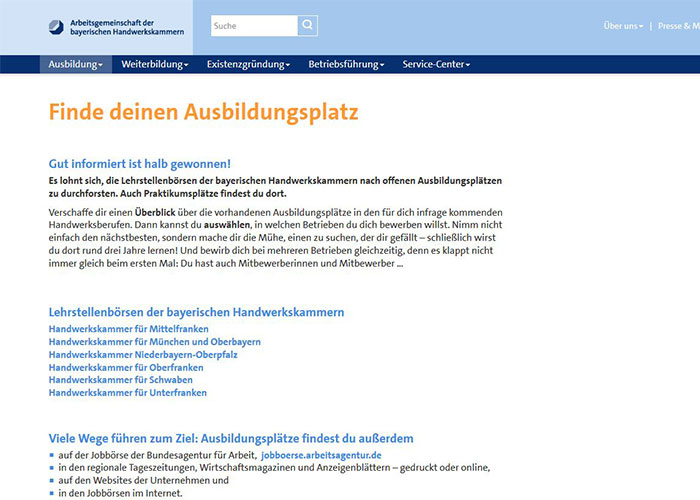Screen dimensions: 700x500
Task: Open Handwerkskammer für München und Oberbayern
Action: tap(154, 342)
